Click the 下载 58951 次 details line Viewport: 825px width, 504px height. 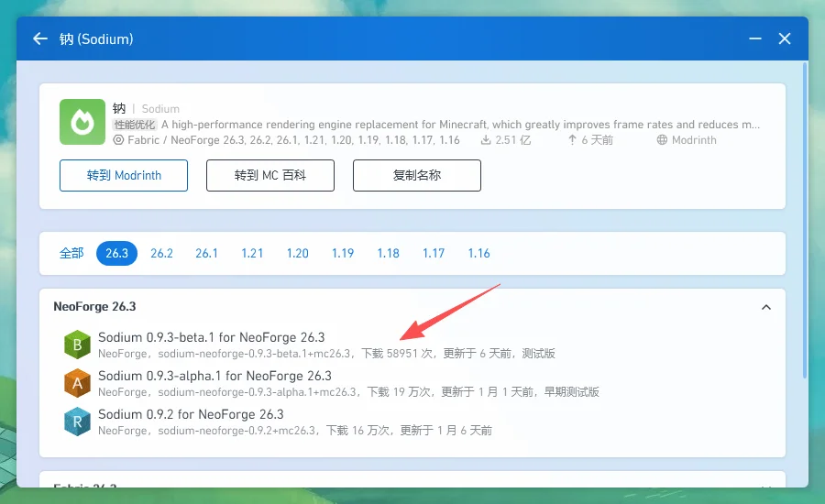pyautogui.click(x=326, y=354)
